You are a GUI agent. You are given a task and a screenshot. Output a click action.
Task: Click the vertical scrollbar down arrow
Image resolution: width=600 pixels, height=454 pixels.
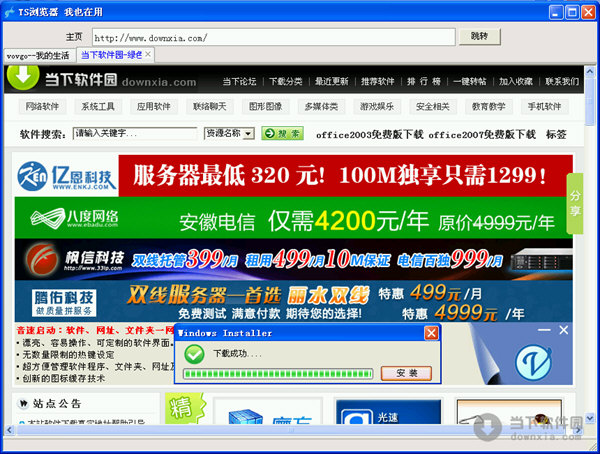(590, 418)
